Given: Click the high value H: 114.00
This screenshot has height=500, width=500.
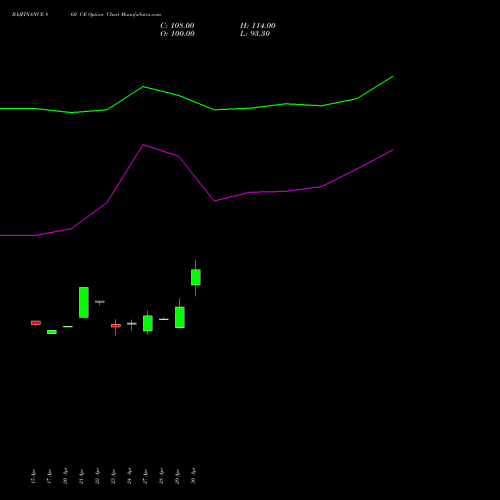Looking at the screenshot, I should click(258, 26).
